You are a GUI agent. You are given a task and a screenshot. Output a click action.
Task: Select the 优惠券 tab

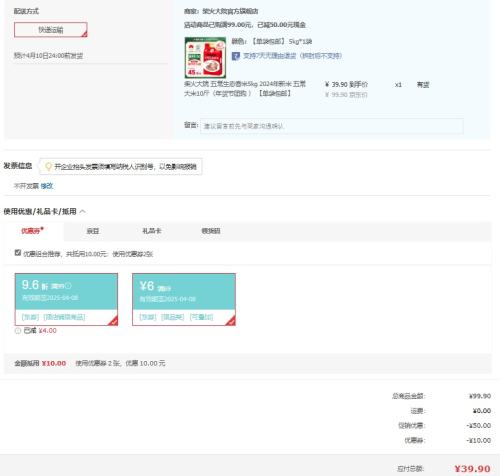32,231
